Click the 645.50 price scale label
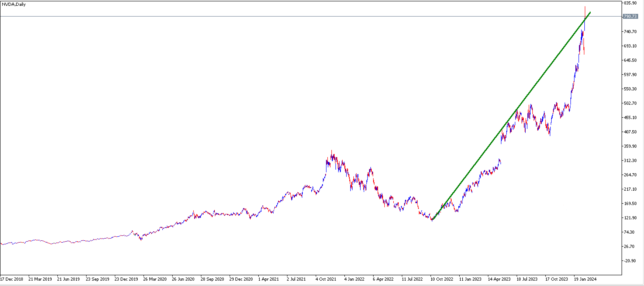Screen dimensions: 644x286 click(630, 60)
